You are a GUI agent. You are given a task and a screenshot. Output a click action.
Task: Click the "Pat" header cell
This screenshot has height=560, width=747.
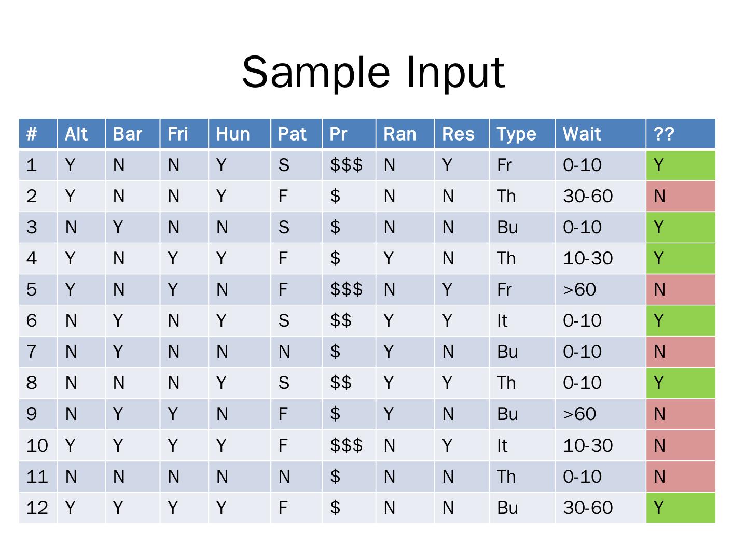coord(296,134)
